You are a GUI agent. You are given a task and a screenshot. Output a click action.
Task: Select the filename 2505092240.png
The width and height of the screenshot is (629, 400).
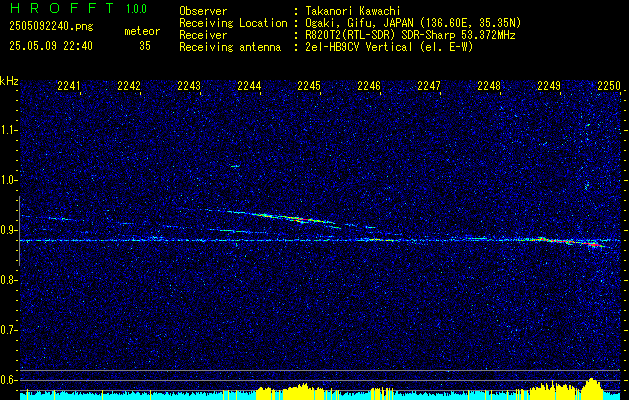(51, 27)
